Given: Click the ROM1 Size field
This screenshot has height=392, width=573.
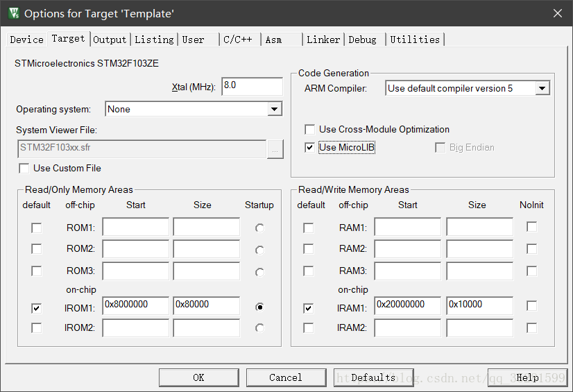Looking at the screenshot, I should (x=207, y=227).
